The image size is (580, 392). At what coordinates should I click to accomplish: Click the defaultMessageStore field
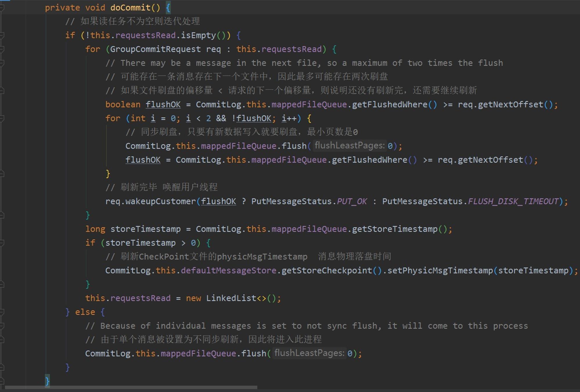229,271
